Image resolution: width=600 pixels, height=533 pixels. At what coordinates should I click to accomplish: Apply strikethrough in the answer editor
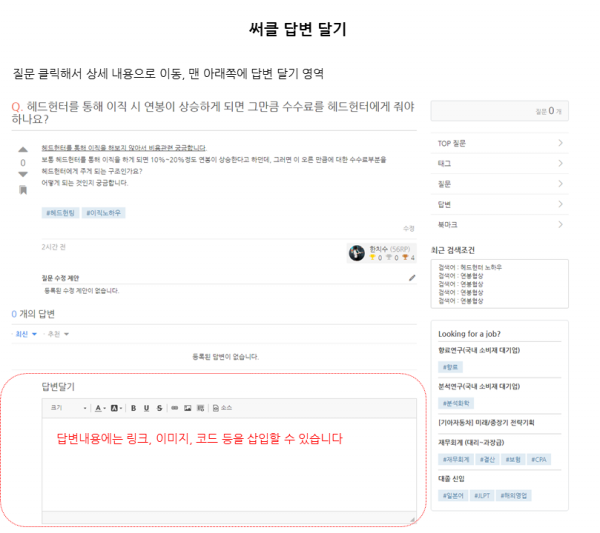coord(159,408)
